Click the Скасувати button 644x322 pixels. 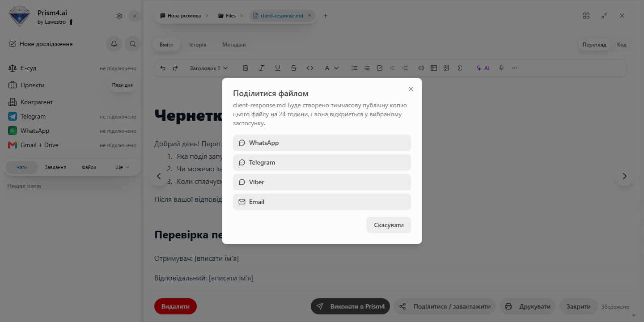[389, 225]
